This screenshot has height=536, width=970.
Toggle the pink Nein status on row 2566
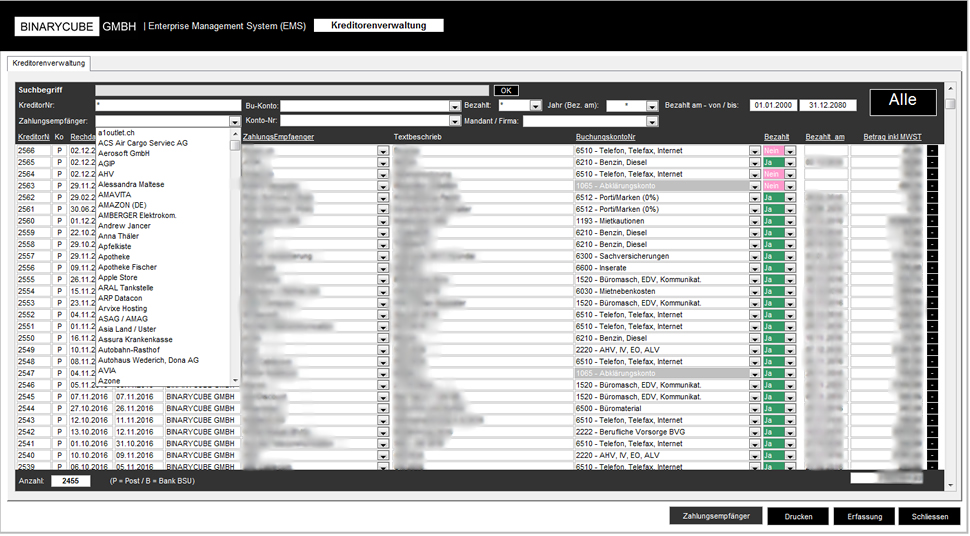coord(772,150)
